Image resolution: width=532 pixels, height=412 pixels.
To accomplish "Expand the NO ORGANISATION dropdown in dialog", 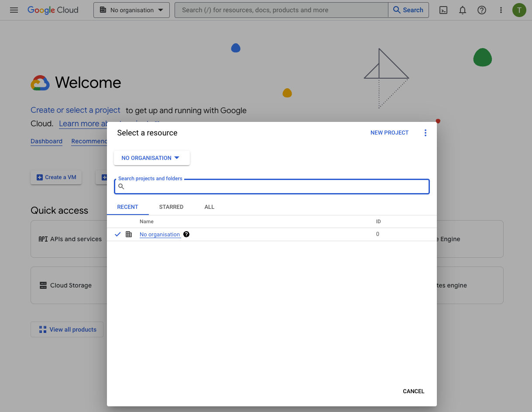I will 151,158.
